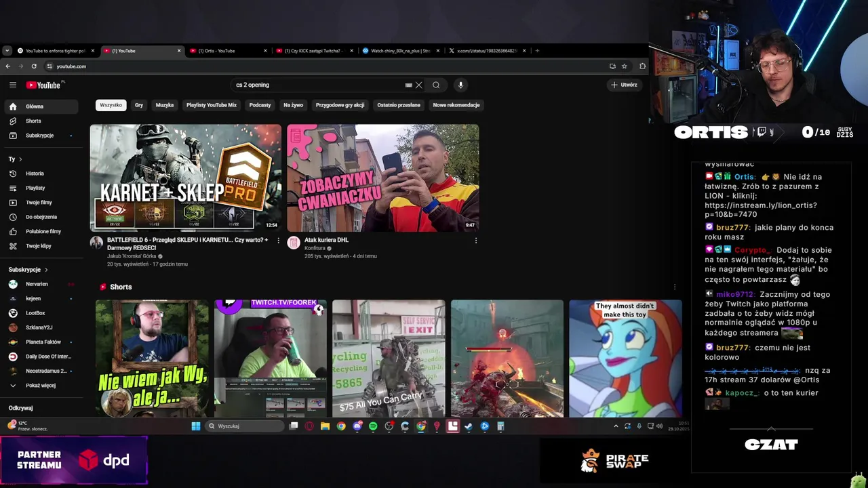Open more options for Battlefield 6 video
Image resolution: width=868 pixels, height=488 pixels.
(278, 241)
